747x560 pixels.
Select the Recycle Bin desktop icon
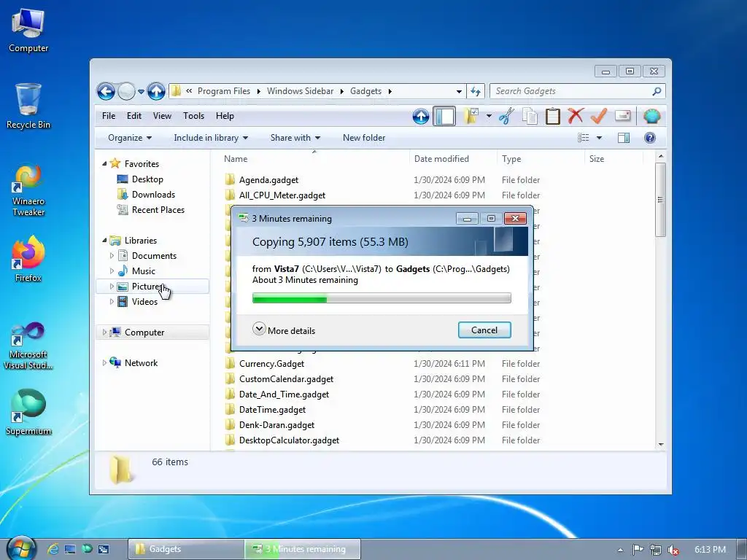(x=28, y=106)
